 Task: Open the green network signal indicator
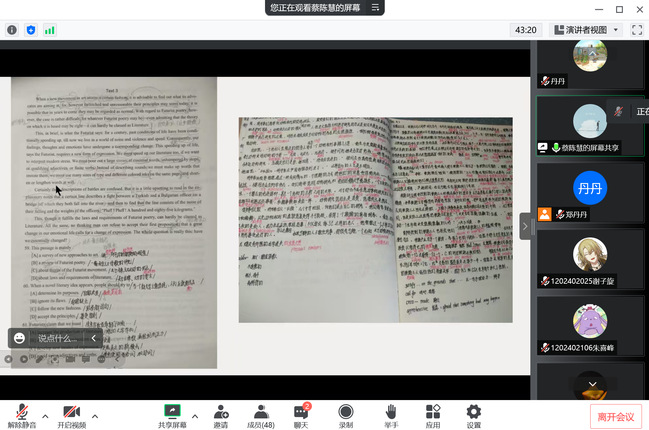point(50,30)
